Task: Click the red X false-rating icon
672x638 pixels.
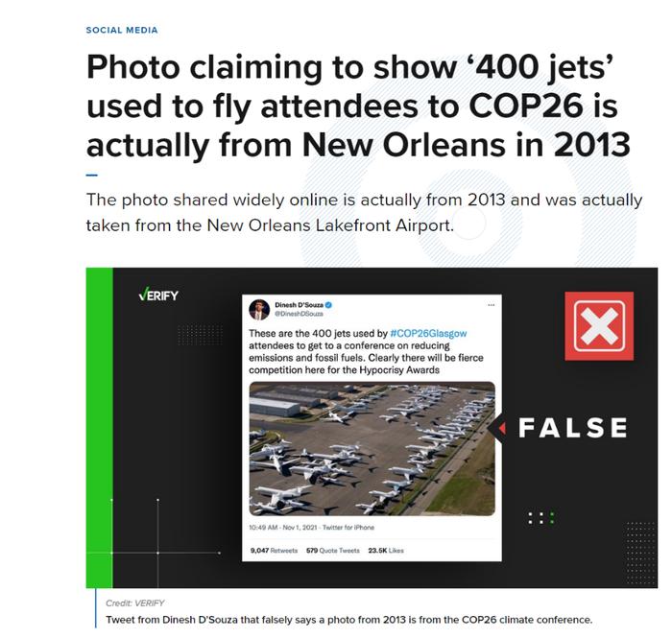Action: [599, 326]
